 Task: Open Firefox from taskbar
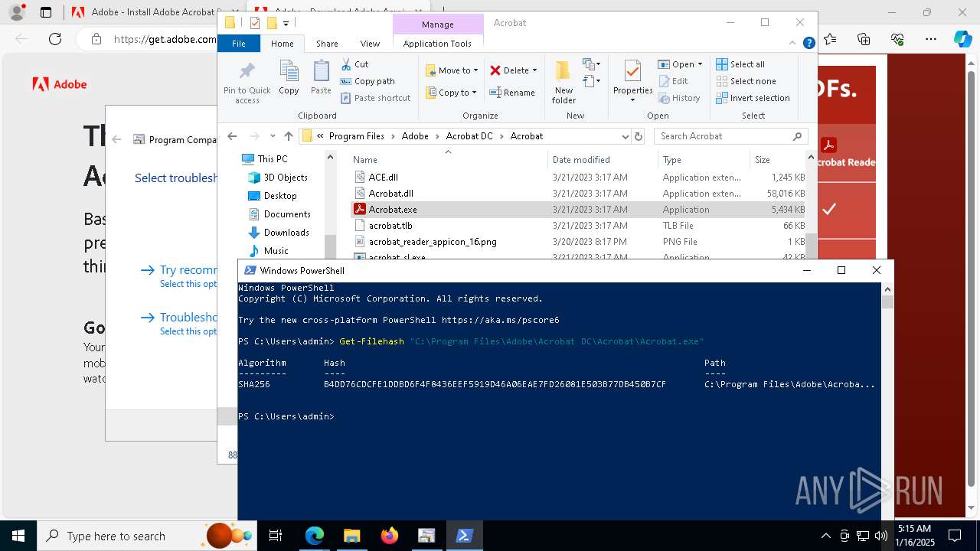point(389,536)
